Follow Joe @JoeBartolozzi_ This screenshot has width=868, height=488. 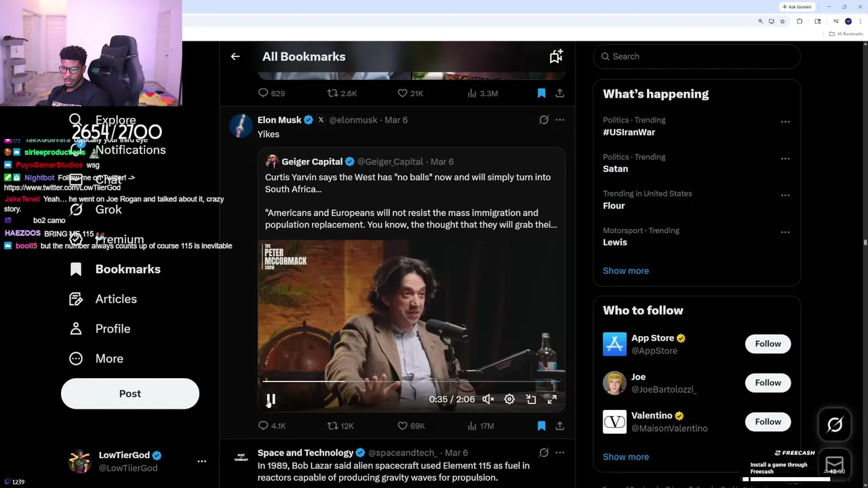click(768, 383)
